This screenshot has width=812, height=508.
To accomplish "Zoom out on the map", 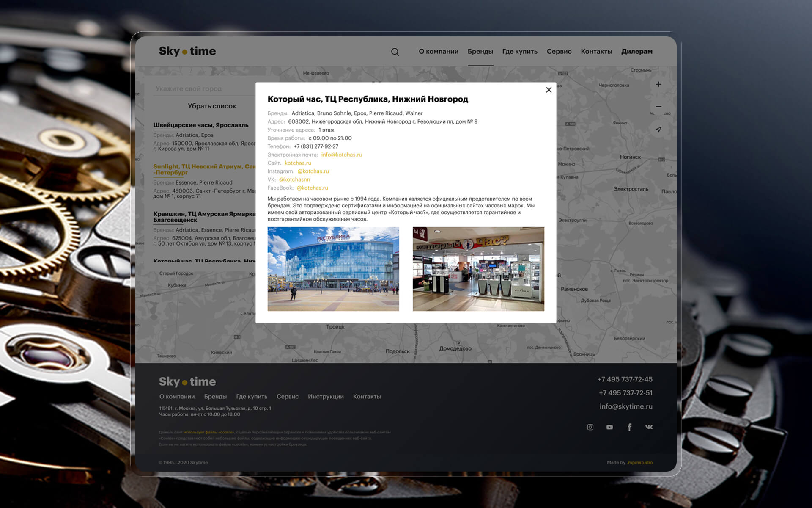I will pyautogui.click(x=658, y=106).
